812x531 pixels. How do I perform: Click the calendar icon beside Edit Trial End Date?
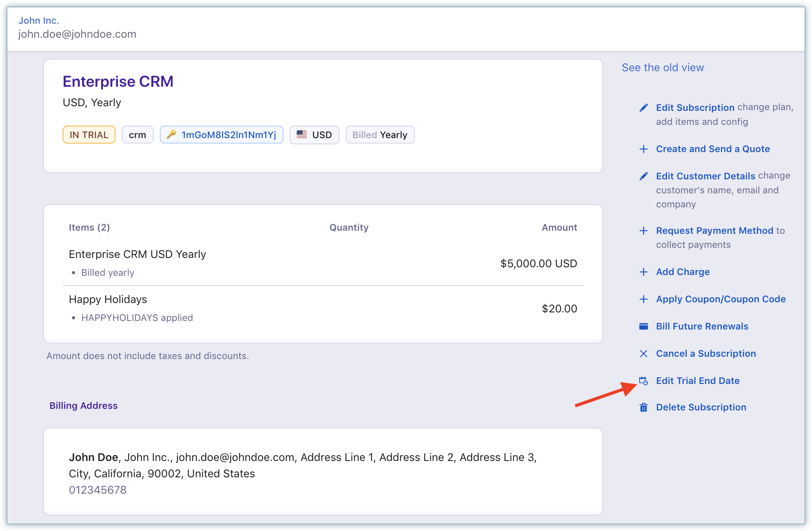644,381
